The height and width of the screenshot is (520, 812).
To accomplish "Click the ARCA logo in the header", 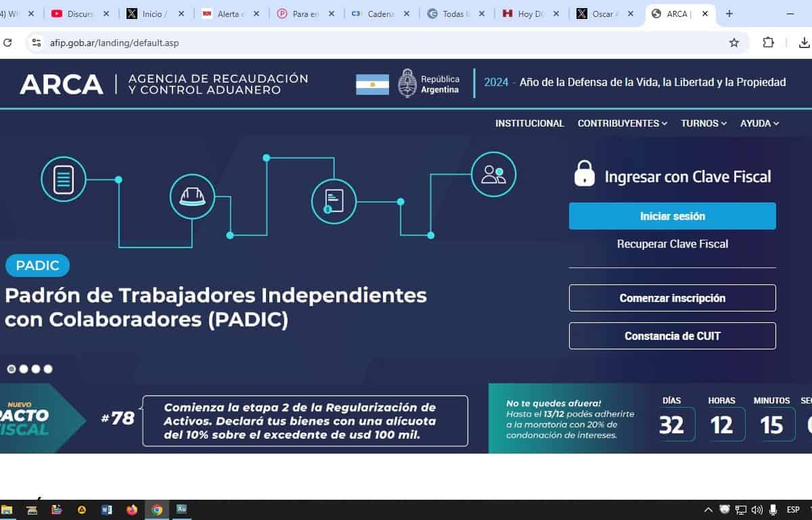I will 62,84.
